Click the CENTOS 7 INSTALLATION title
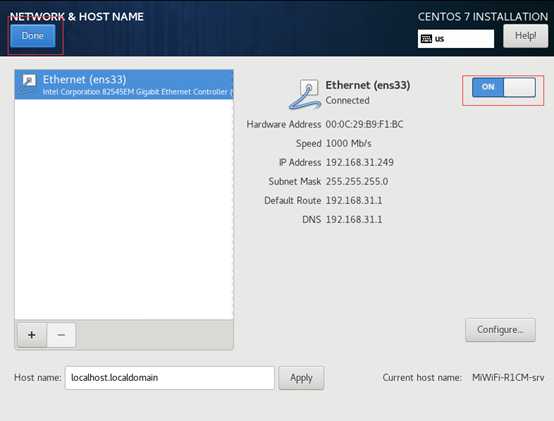554x421 pixels. tap(483, 17)
